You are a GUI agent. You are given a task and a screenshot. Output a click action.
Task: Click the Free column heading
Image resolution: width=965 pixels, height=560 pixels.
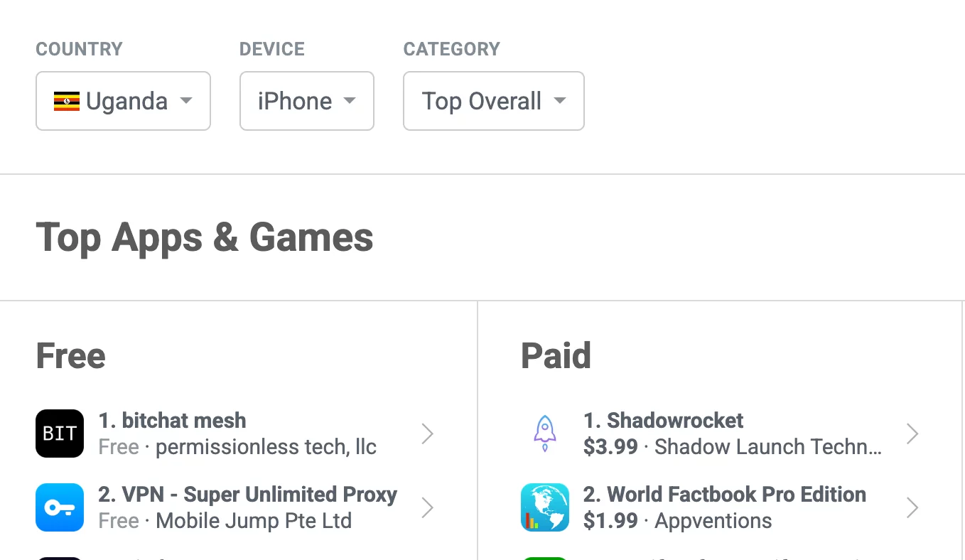71,356
